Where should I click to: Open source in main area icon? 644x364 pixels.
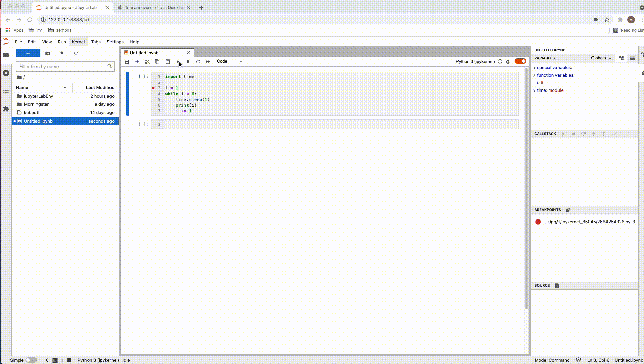click(x=557, y=286)
